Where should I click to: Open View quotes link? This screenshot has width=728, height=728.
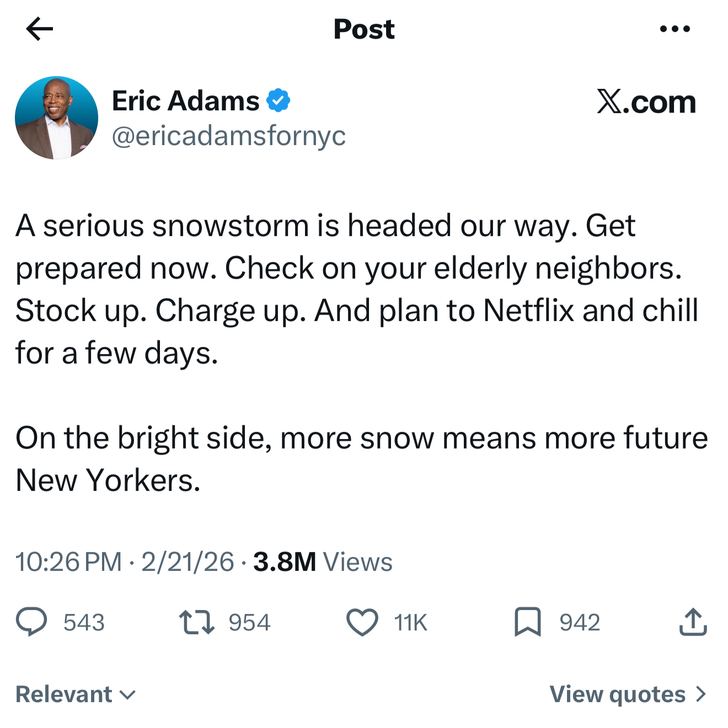click(618, 694)
